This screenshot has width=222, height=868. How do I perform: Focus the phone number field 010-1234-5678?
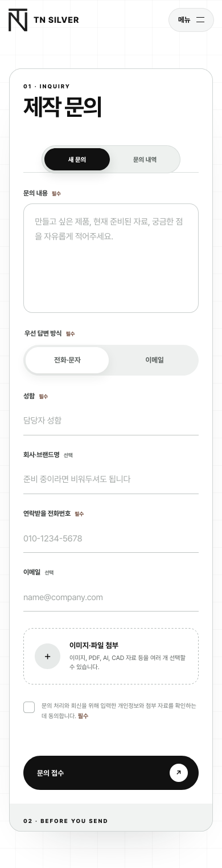click(111, 539)
